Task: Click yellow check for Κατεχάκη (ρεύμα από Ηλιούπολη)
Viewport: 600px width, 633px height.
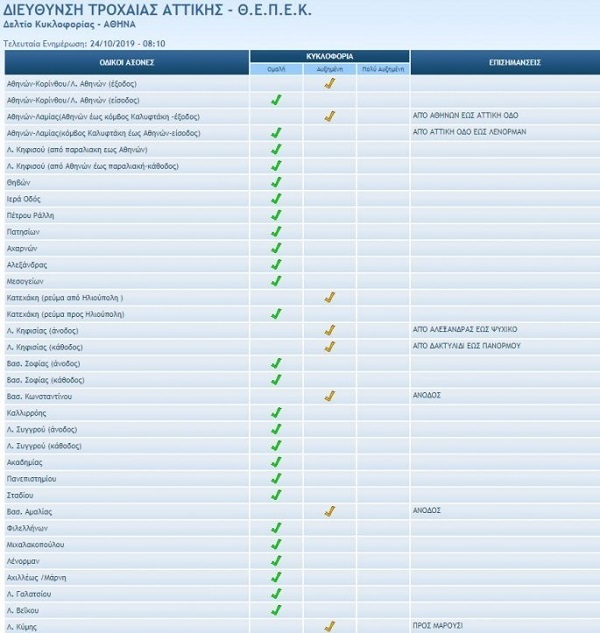Action: click(329, 298)
